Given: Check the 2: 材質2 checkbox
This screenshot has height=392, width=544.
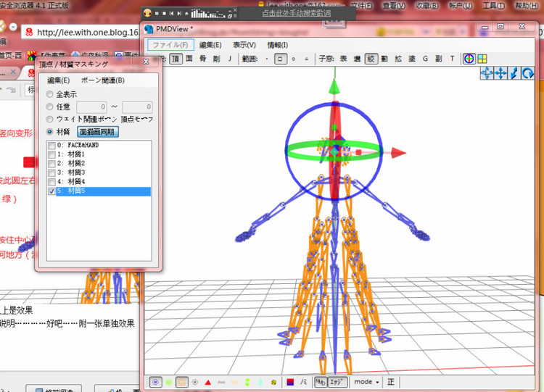Looking at the screenshot, I should tap(51, 164).
